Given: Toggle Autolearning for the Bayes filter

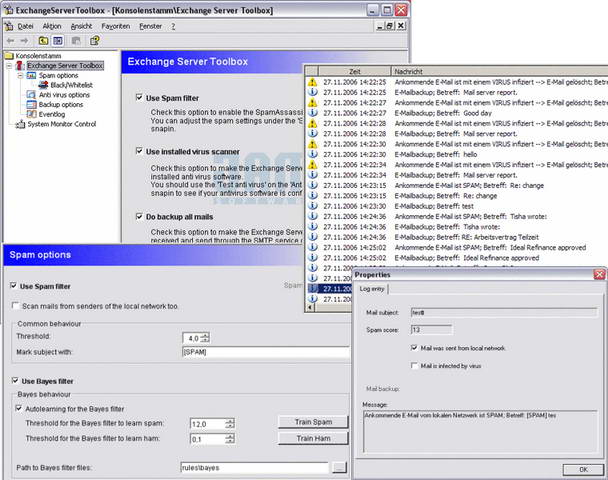Looking at the screenshot, I should tap(19, 409).
